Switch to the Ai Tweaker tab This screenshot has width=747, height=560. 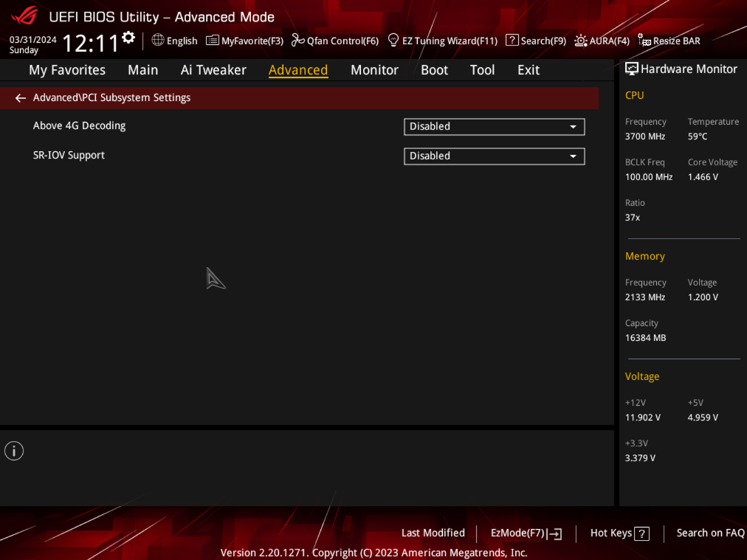pyautogui.click(x=213, y=70)
